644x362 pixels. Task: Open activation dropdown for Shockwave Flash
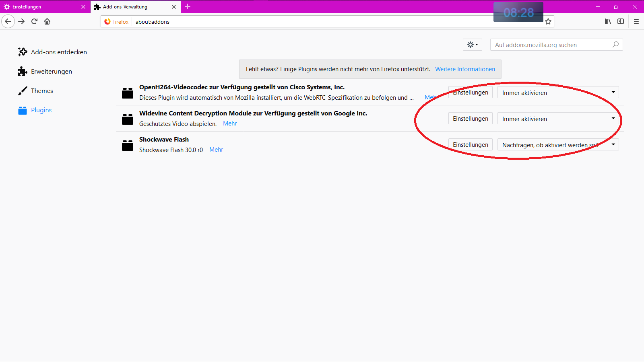click(558, 145)
